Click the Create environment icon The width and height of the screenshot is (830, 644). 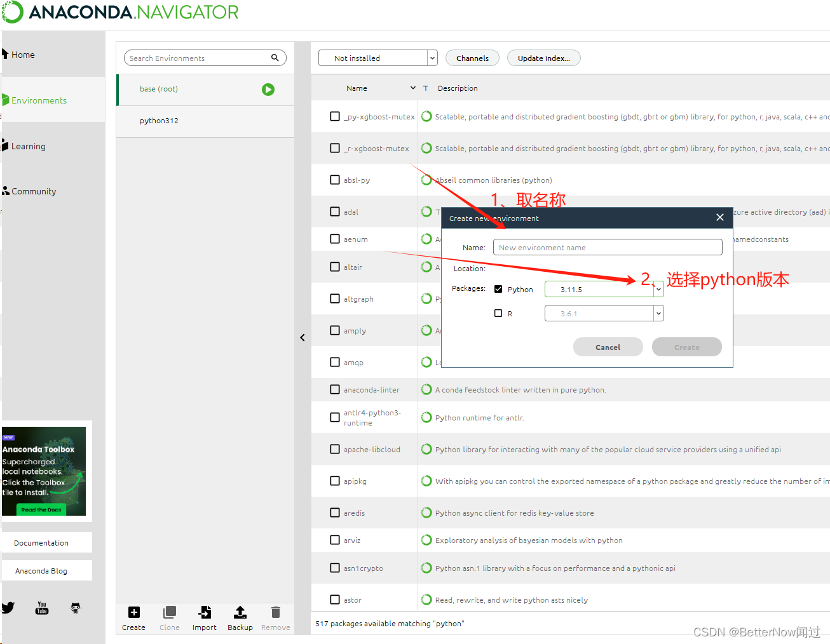133,612
